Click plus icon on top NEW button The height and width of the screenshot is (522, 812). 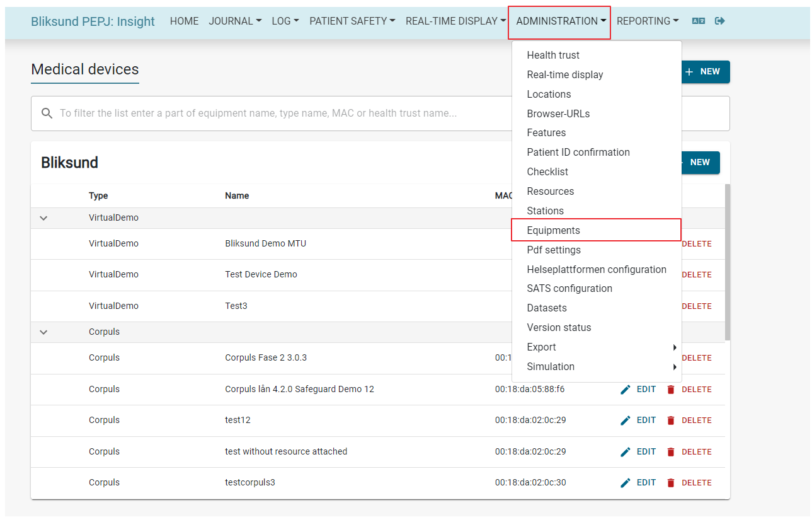(689, 72)
